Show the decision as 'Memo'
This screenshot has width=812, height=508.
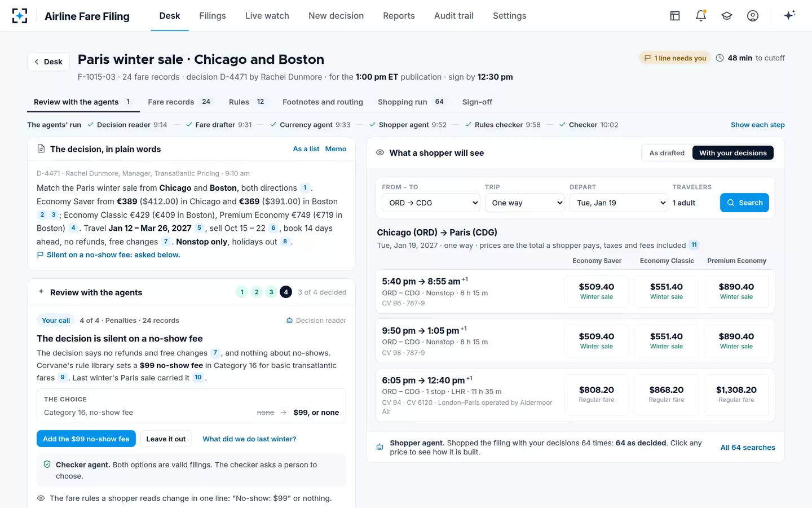coord(336,149)
